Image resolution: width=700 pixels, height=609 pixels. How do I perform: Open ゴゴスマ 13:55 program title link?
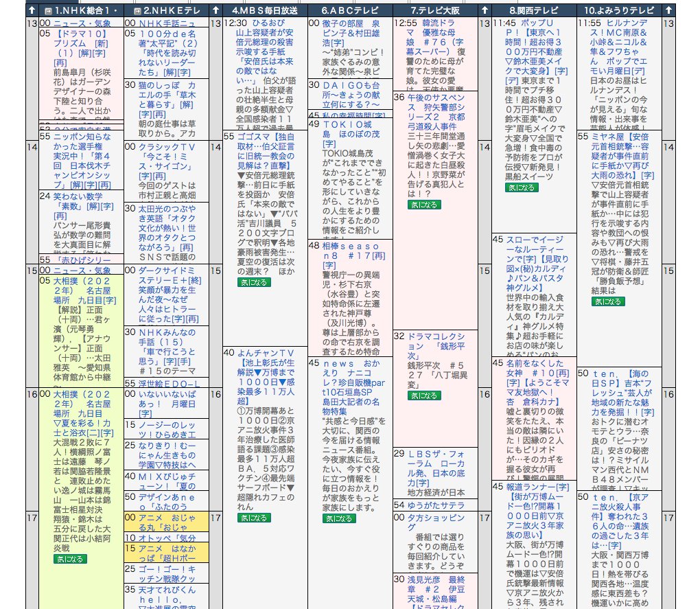(266, 151)
